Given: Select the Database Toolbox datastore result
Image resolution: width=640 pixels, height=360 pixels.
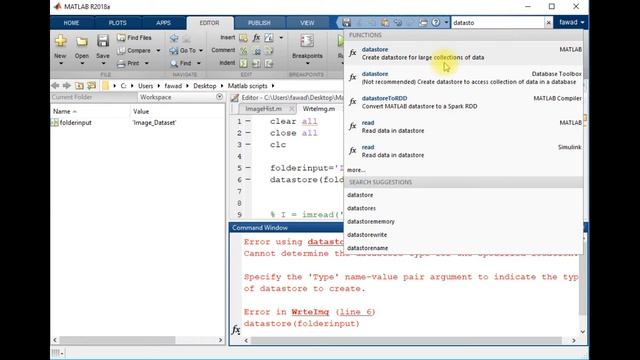Looking at the screenshot, I should [464, 78].
